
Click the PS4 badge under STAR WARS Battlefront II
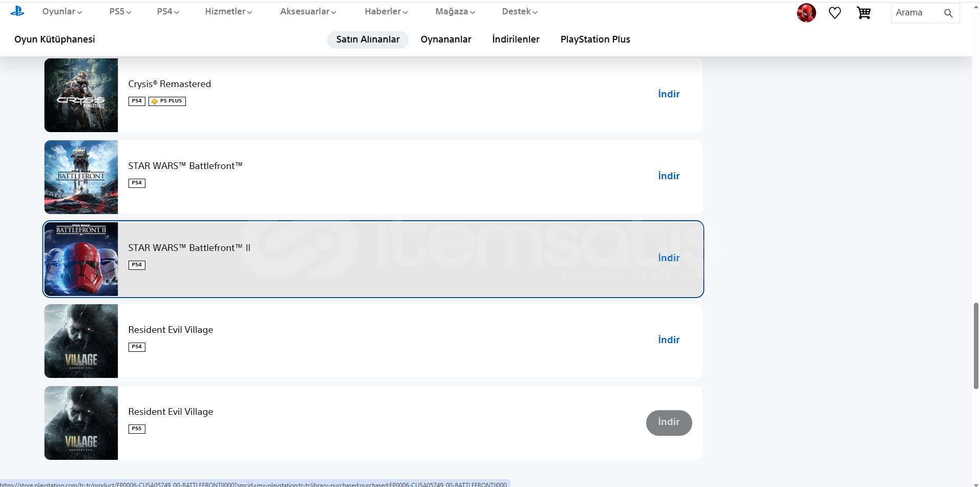[x=137, y=265]
